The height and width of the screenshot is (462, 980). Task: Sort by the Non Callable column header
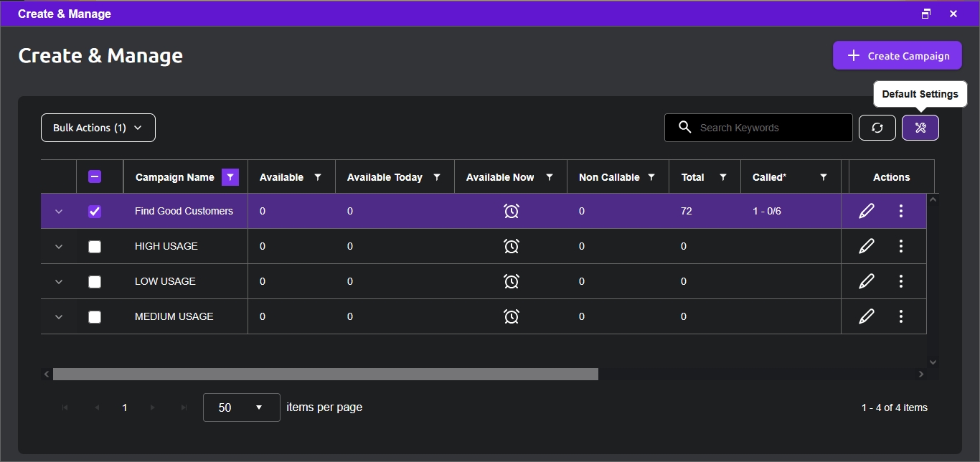pos(609,177)
